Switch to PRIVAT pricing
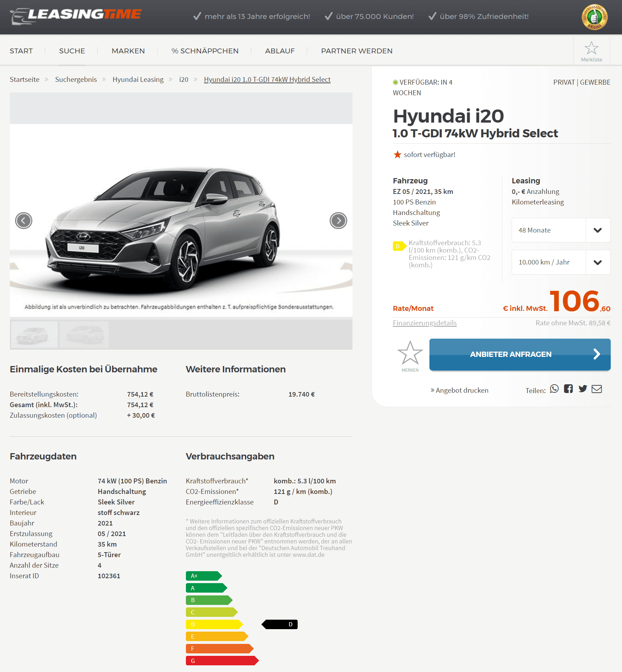The height and width of the screenshot is (672, 622). (x=564, y=82)
